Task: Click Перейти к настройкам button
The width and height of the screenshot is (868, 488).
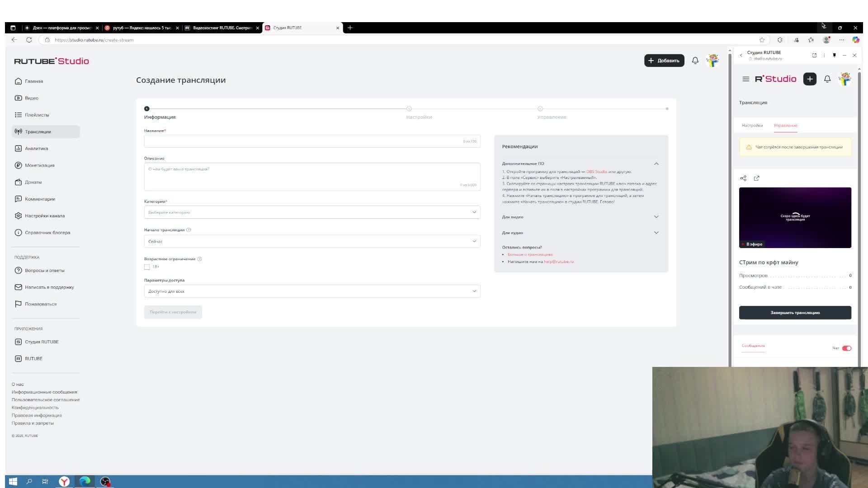Action: [x=173, y=312]
